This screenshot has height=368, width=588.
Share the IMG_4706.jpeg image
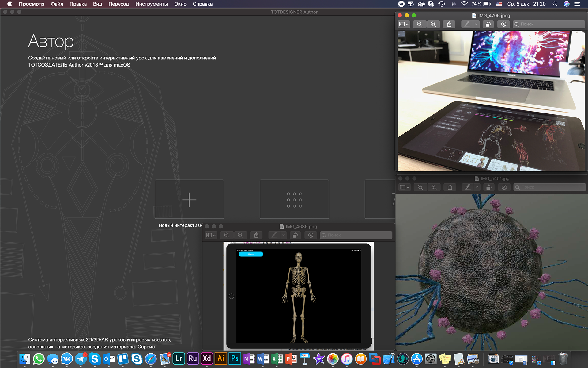[449, 24]
